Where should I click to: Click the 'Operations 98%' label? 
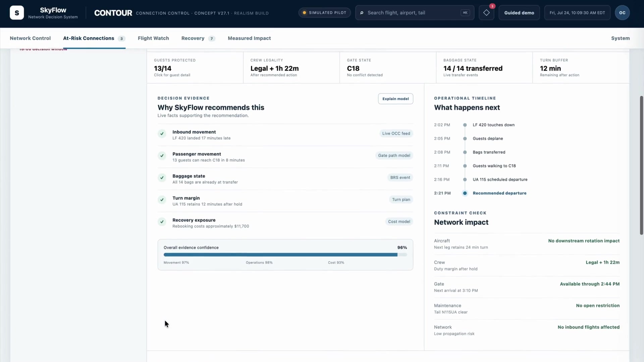point(259,263)
